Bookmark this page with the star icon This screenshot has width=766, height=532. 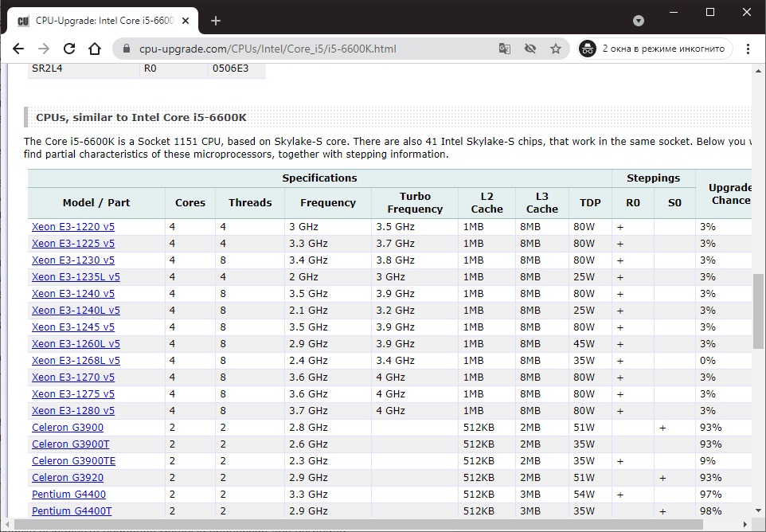click(x=556, y=49)
